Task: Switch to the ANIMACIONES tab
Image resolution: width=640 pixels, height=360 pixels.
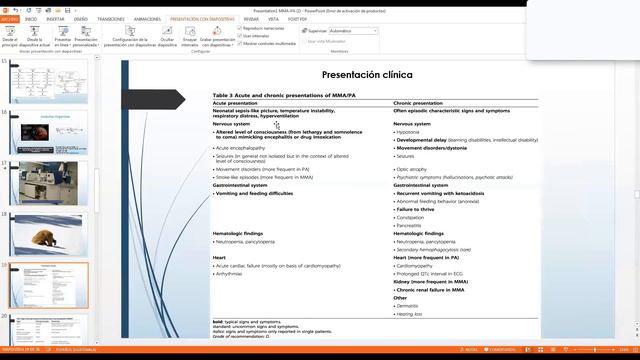Action: click(x=147, y=19)
